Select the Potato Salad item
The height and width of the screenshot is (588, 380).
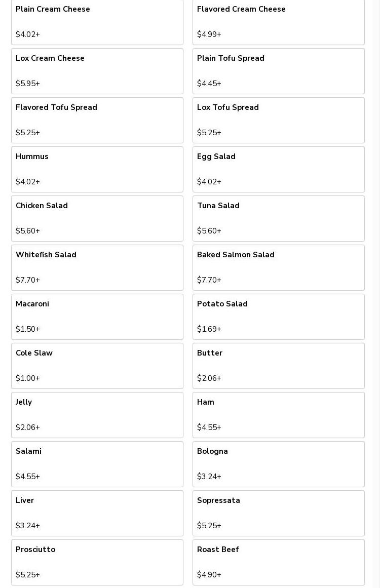(x=278, y=317)
